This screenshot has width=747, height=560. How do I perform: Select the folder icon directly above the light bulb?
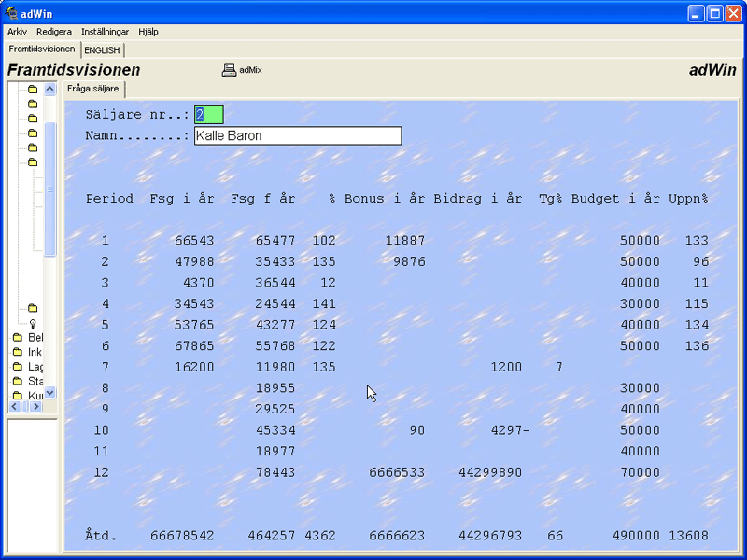click(33, 308)
